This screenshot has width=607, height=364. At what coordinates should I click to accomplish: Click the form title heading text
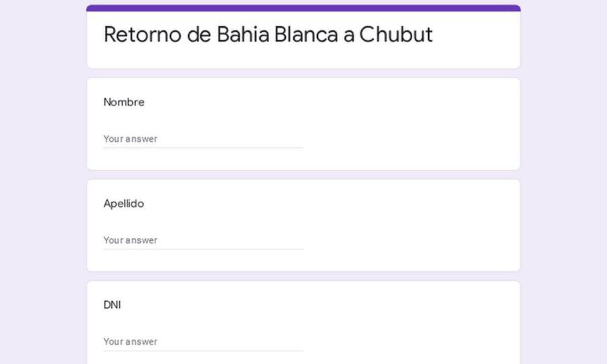[x=268, y=34]
